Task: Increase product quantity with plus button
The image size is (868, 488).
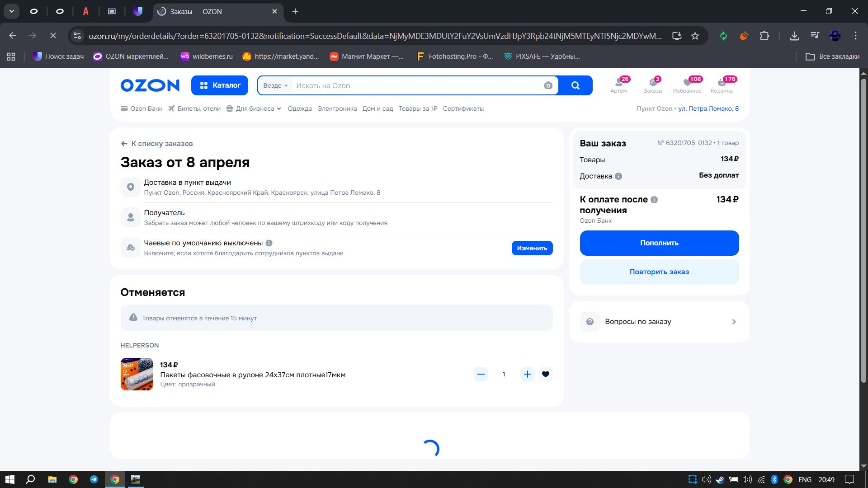Action: pos(527,374)
